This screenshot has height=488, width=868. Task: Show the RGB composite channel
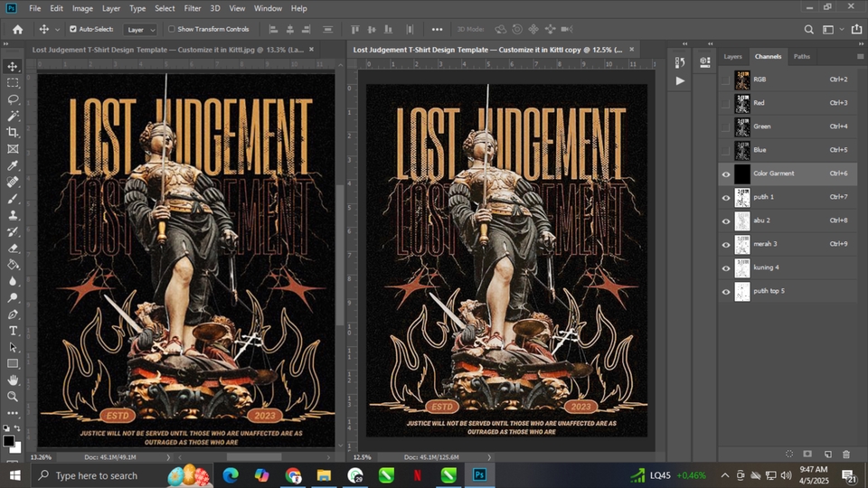pyautogui.click(x=726, y=80)
